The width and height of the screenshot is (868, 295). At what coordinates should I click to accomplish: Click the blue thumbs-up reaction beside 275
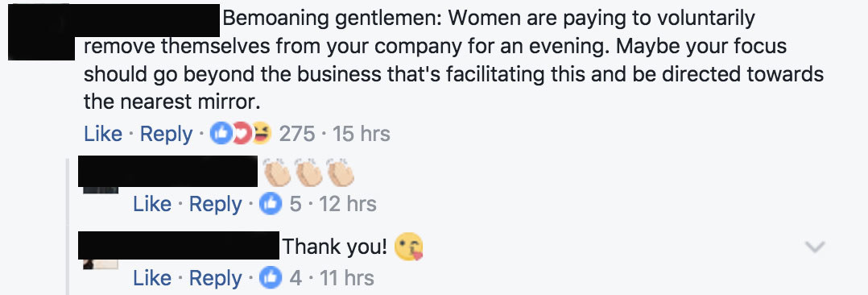pyautogui.click(x=221, y=134)
